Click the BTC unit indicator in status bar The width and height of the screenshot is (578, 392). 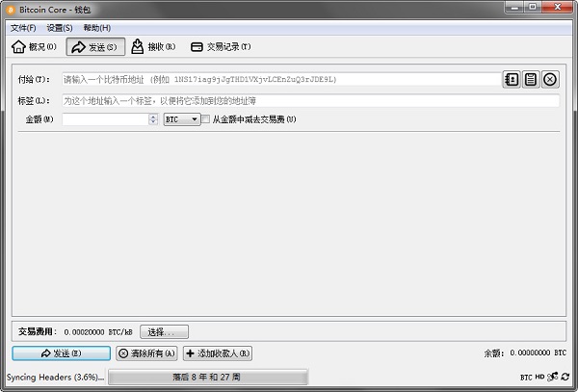coord(526,377)
